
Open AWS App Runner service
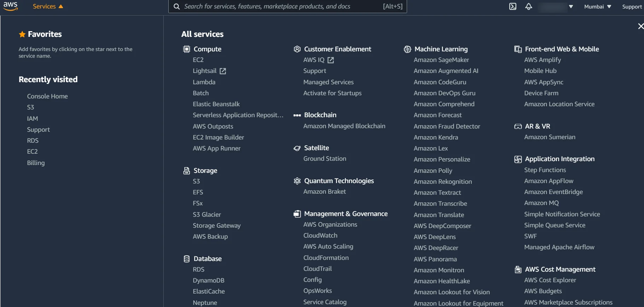[x=217, y=148]
